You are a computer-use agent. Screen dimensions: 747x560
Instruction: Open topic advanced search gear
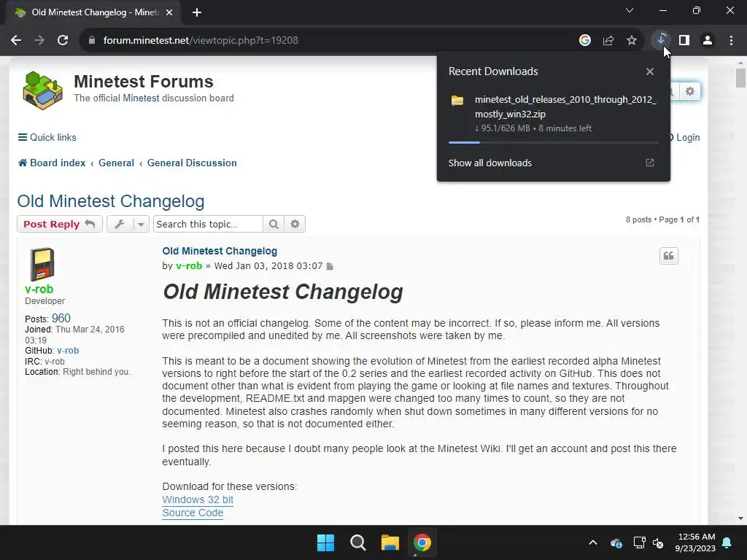click(x=295, y=224)
